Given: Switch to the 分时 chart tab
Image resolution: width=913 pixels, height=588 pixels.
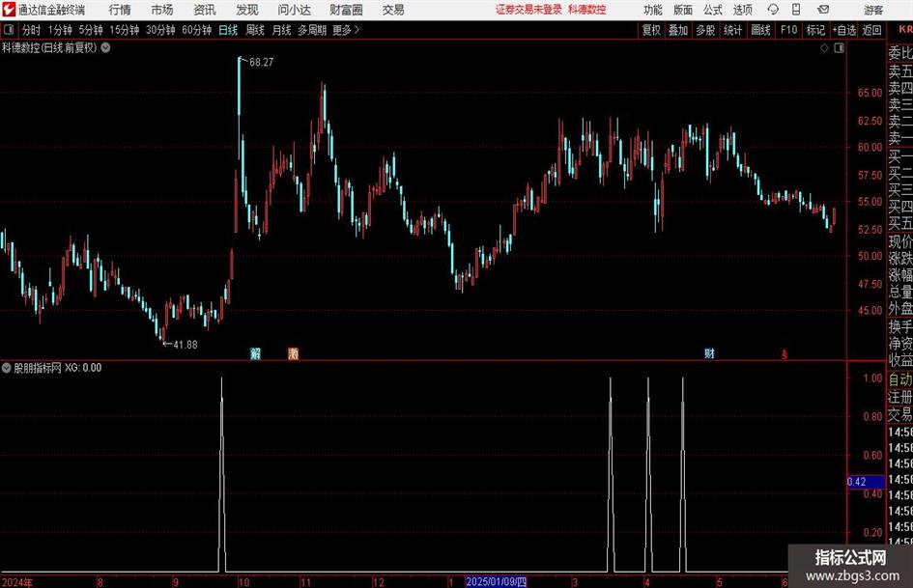Looking at the screenshot, I should [x=32, y=30].
